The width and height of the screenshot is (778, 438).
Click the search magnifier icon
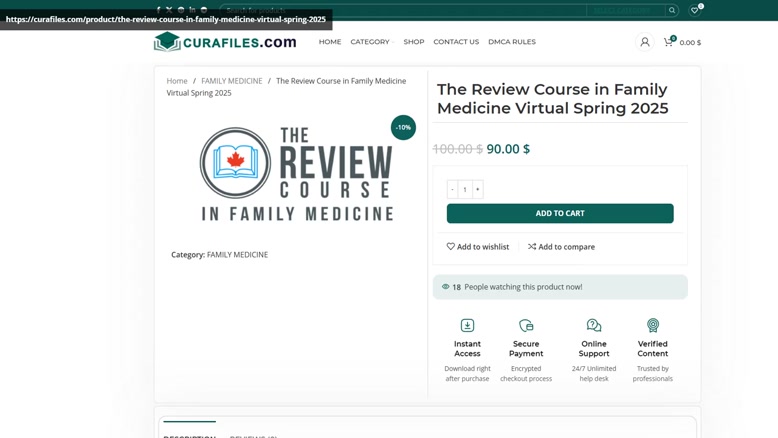[672, 10]
